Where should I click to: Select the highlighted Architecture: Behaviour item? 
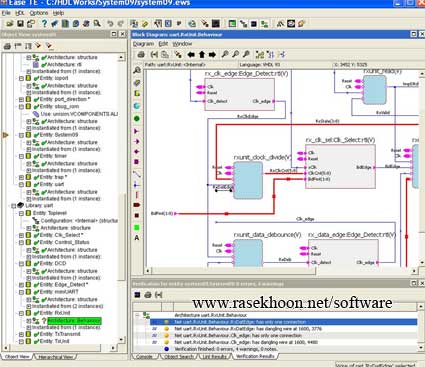pos(74,321)
